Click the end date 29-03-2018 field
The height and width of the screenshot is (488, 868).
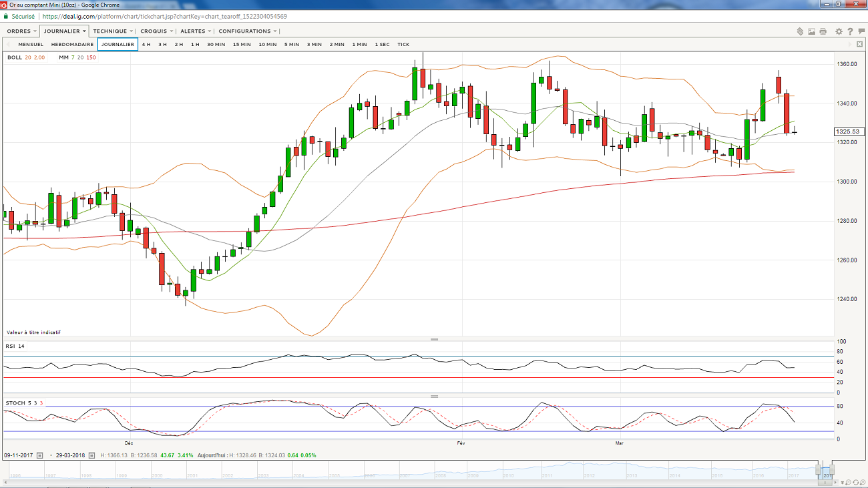(71, 455)
